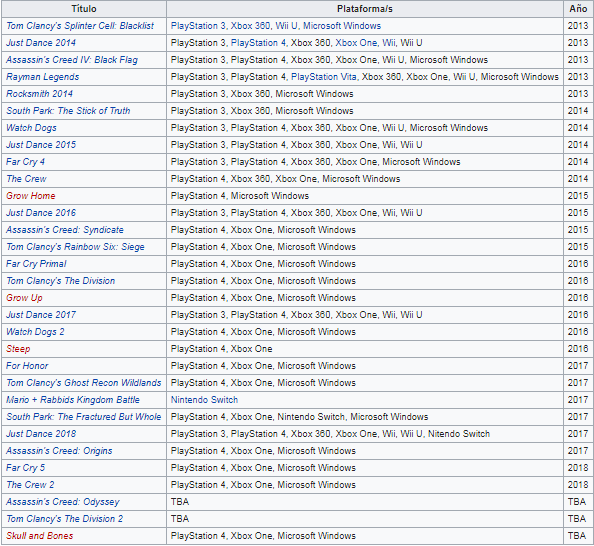Click Assassin's Creed: Odyssey link

pos(63,502)
